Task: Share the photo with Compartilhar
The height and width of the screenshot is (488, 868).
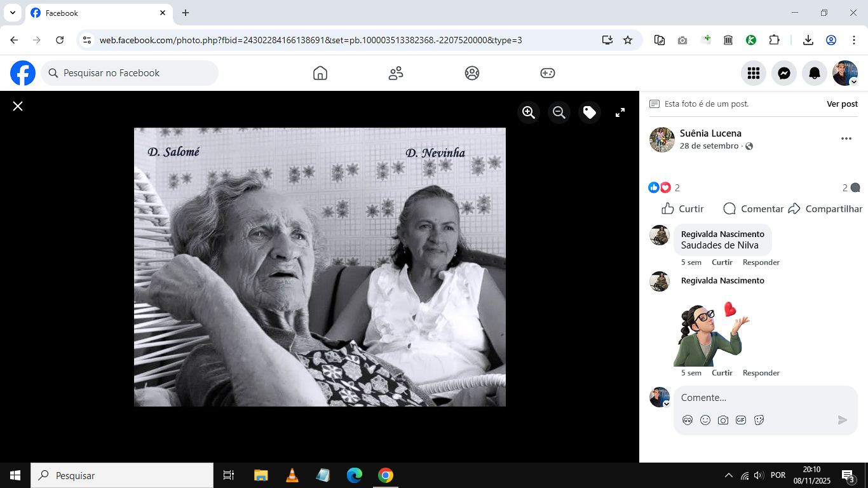Action: 825,208
